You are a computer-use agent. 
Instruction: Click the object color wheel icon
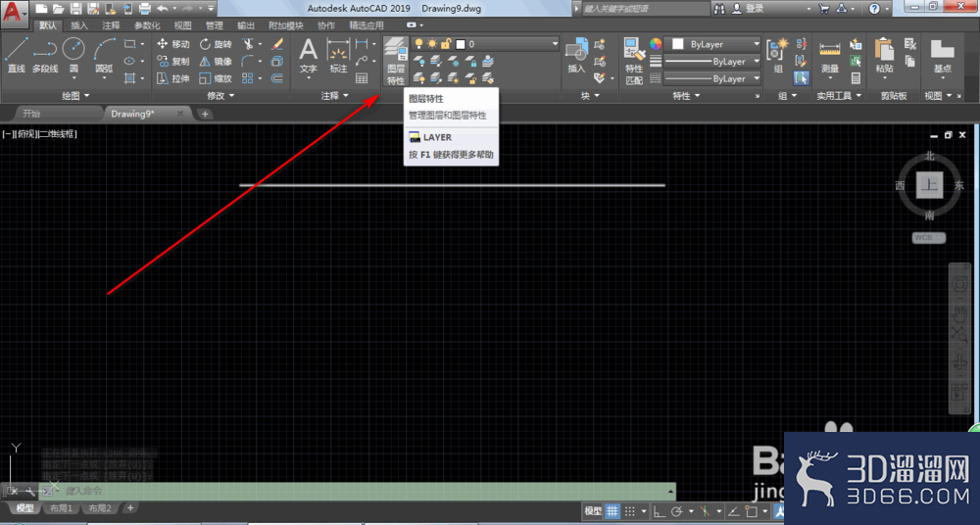pyautogui.click(x=655, y=44)
